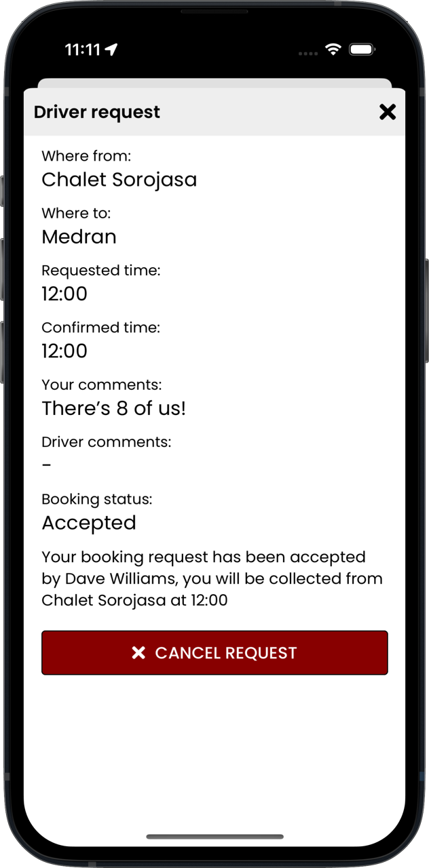This screenshot has height=868, width=429.
Task: Tap the cellular signal dots indicator
Action: tap(307, 53)
